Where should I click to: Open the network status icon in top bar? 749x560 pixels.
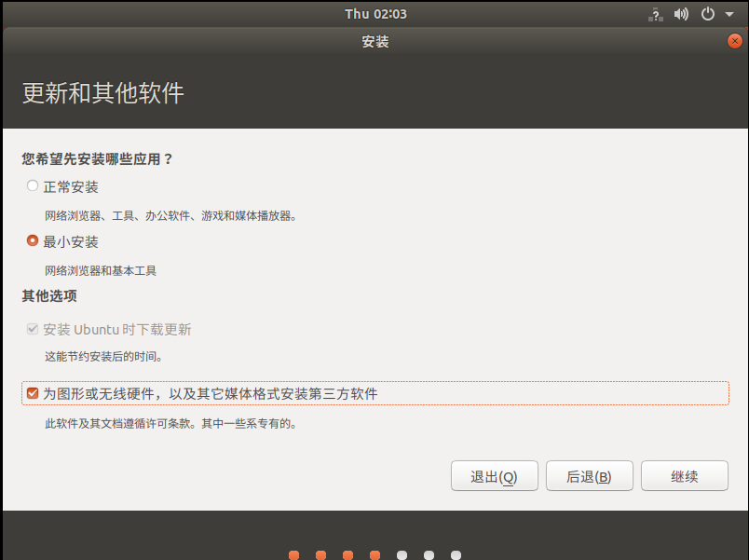coord(656,14)
